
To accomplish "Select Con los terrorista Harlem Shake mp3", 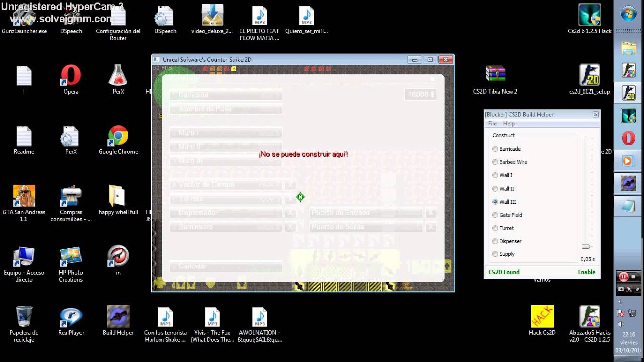I will 166,324.
